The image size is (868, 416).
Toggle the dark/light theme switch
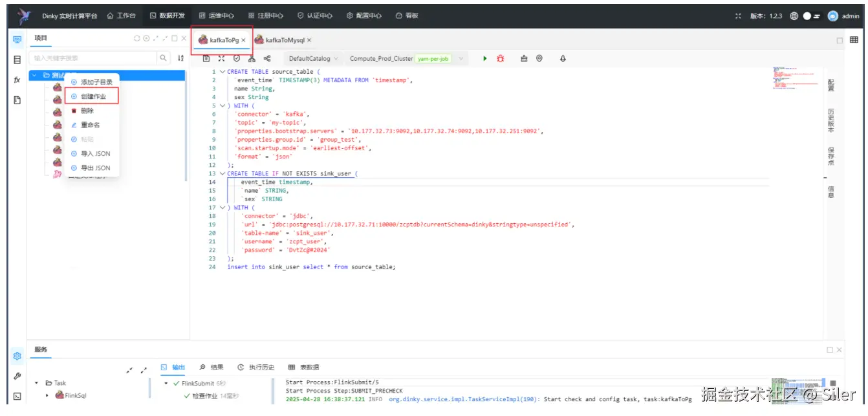point(812,16)
